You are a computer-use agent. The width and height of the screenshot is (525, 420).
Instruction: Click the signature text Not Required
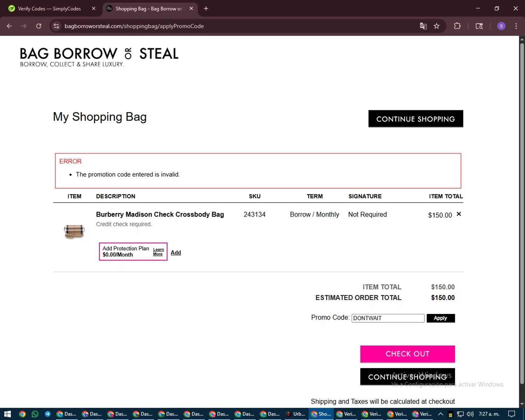pyautogui.click(x=367, y=215)
